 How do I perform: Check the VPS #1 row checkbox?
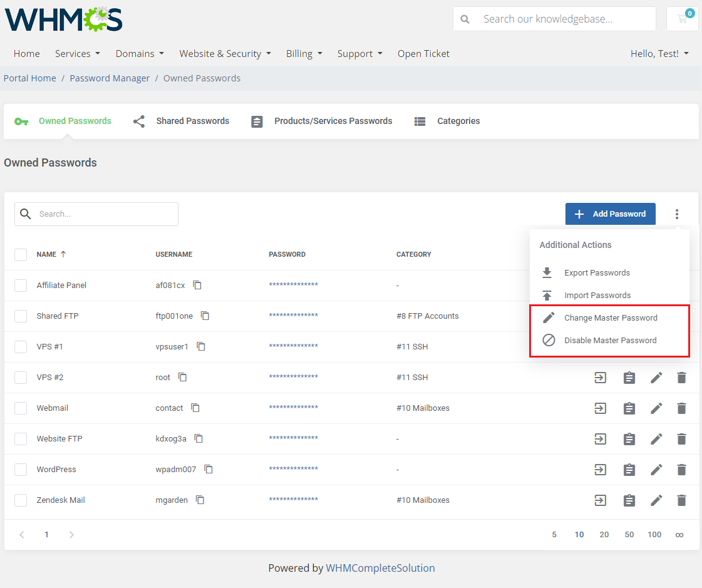[x=21, y=347]
